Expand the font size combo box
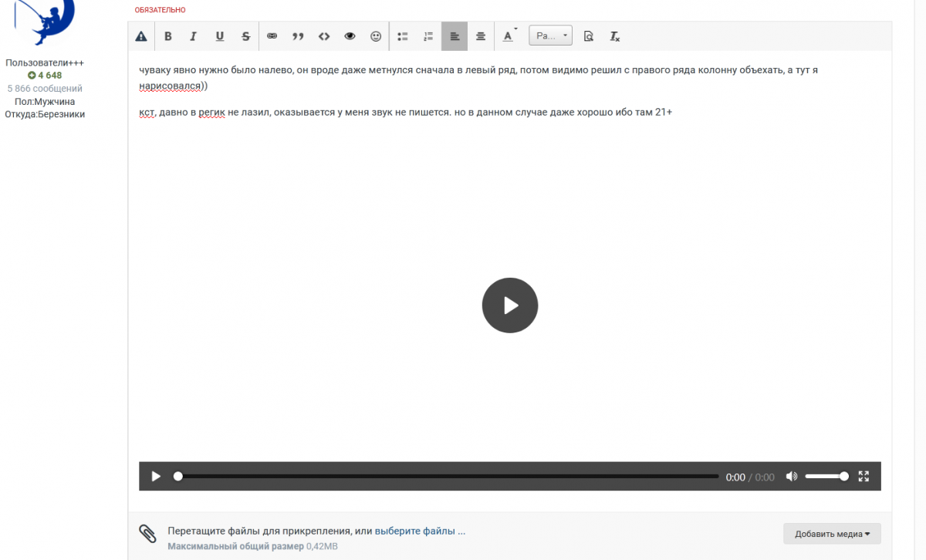 click(550, 36)
